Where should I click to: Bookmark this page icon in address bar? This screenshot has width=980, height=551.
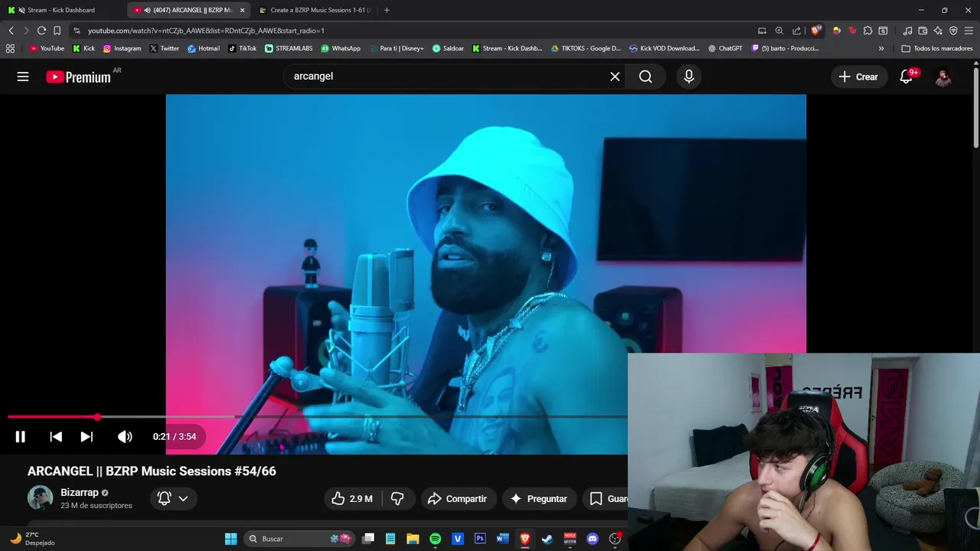coord(57,31)
